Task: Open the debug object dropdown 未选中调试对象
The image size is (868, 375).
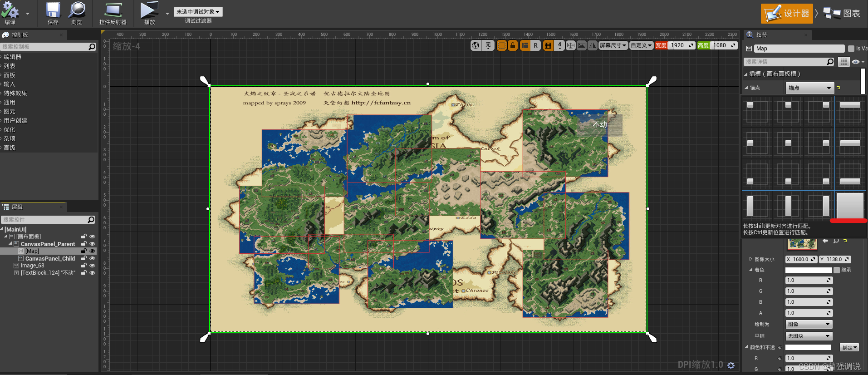Action: point(198,12)
